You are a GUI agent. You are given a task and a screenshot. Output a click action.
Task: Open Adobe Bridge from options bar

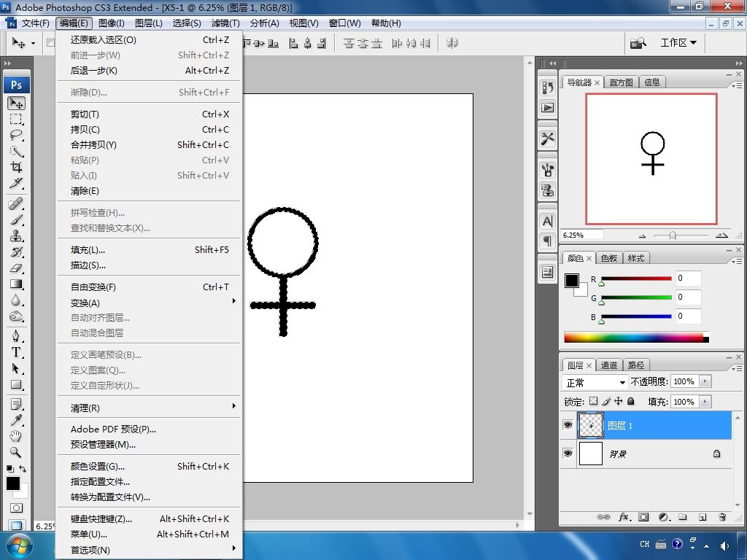click(x=638, y=43)
